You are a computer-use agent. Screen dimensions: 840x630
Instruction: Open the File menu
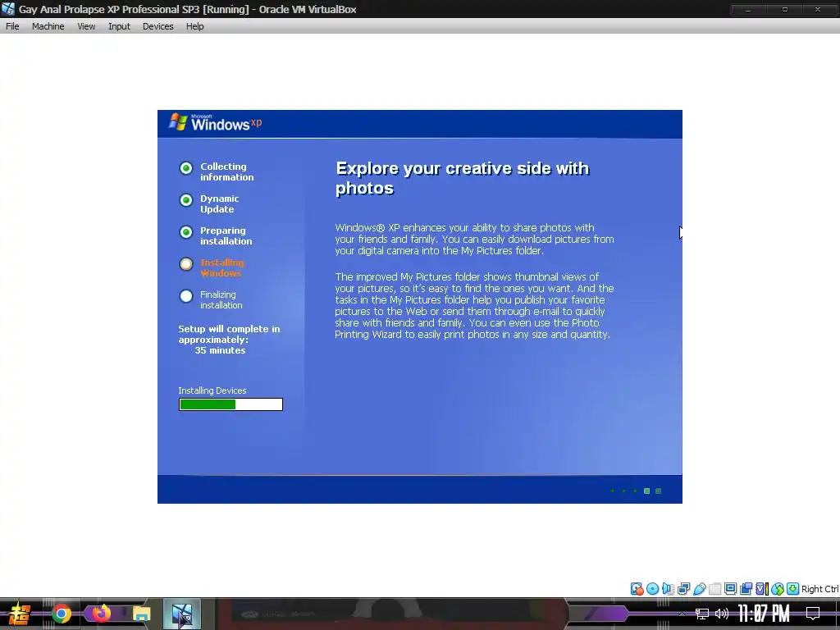point(12,26)
